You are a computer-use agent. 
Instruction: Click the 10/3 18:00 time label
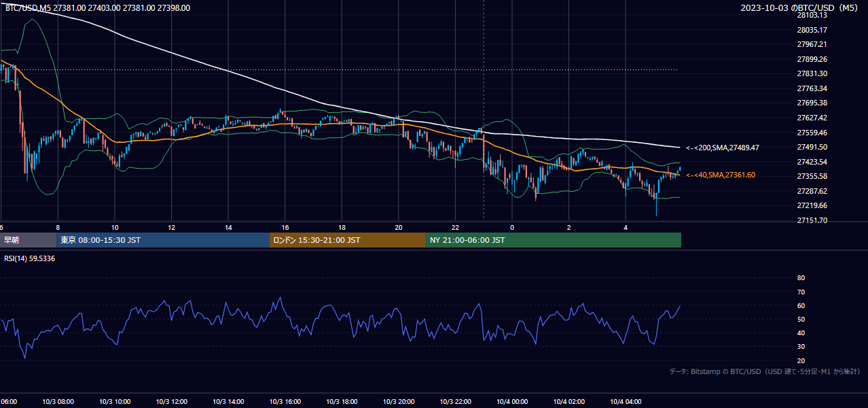tap(342, 402)
